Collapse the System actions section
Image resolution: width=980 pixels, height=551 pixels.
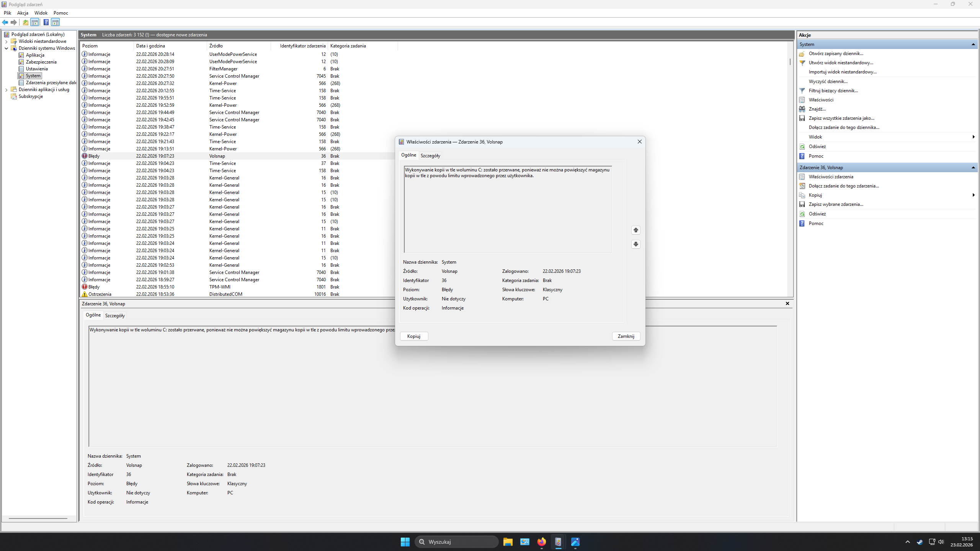click(973, 44)
